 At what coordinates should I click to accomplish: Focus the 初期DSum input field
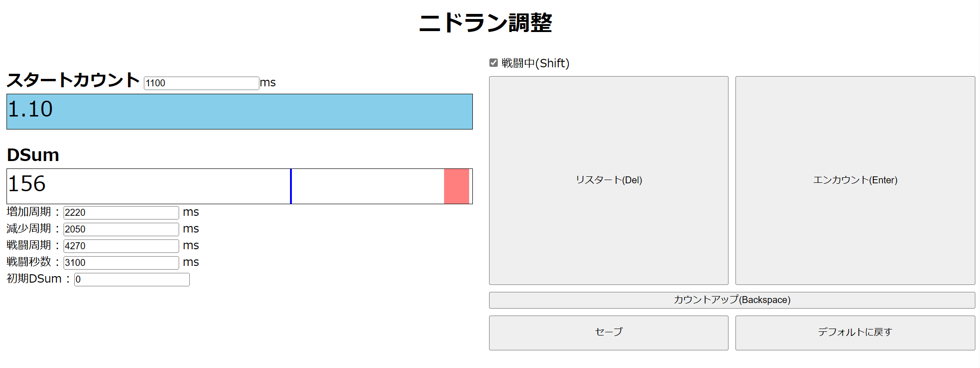point(131,279)
